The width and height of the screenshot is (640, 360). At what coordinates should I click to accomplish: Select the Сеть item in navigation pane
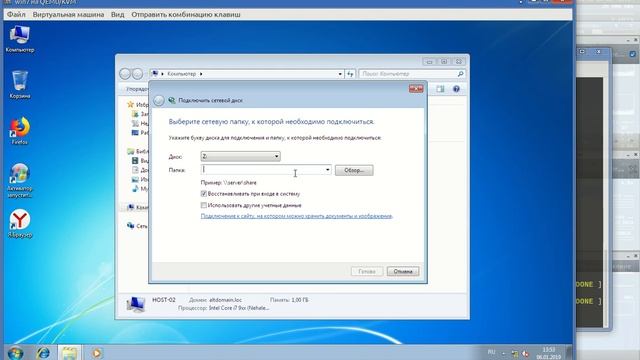(137, 226)
